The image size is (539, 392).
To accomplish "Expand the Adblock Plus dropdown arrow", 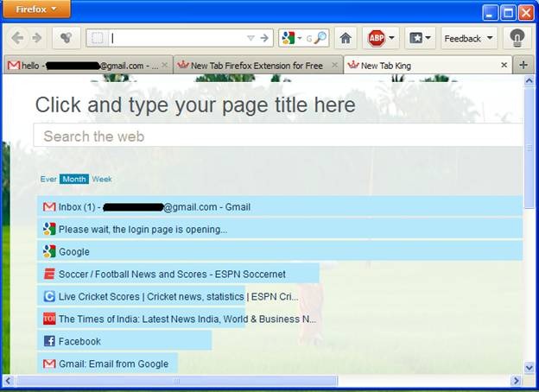I will click(x=391, y=37).
